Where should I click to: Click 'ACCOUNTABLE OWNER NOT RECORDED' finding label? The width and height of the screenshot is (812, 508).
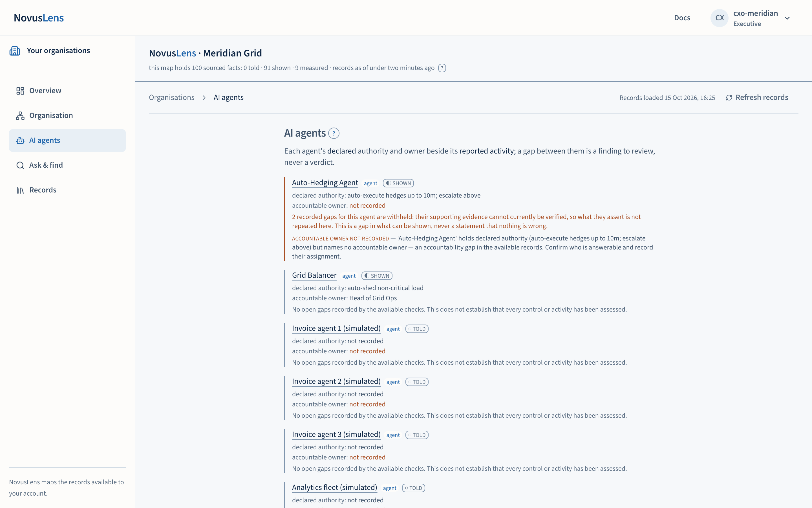coord(340,238)
